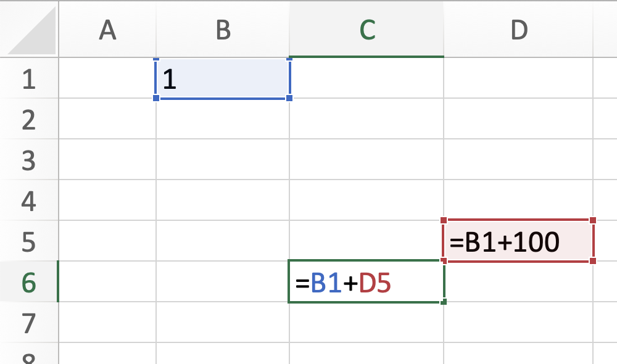
Task: Select column header C
Action: click(x=367, y=28)
